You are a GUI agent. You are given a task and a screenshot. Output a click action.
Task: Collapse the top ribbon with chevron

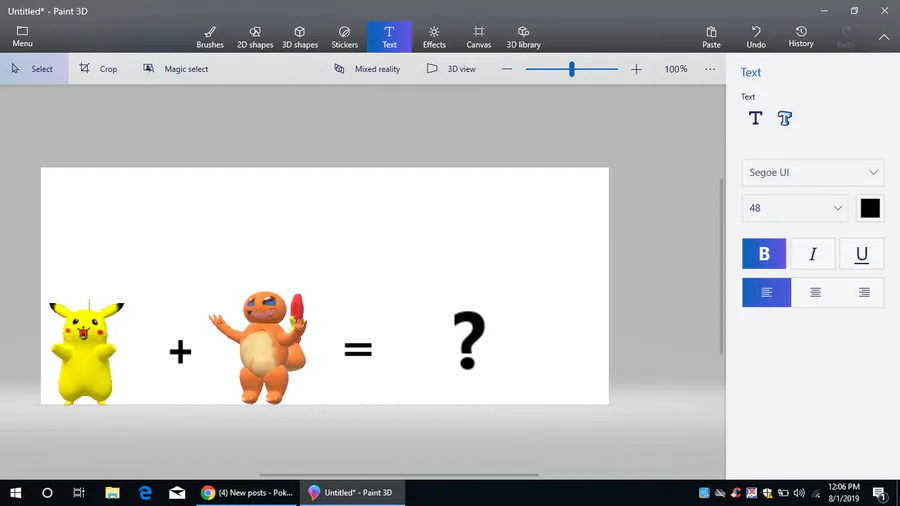(884, 37)
